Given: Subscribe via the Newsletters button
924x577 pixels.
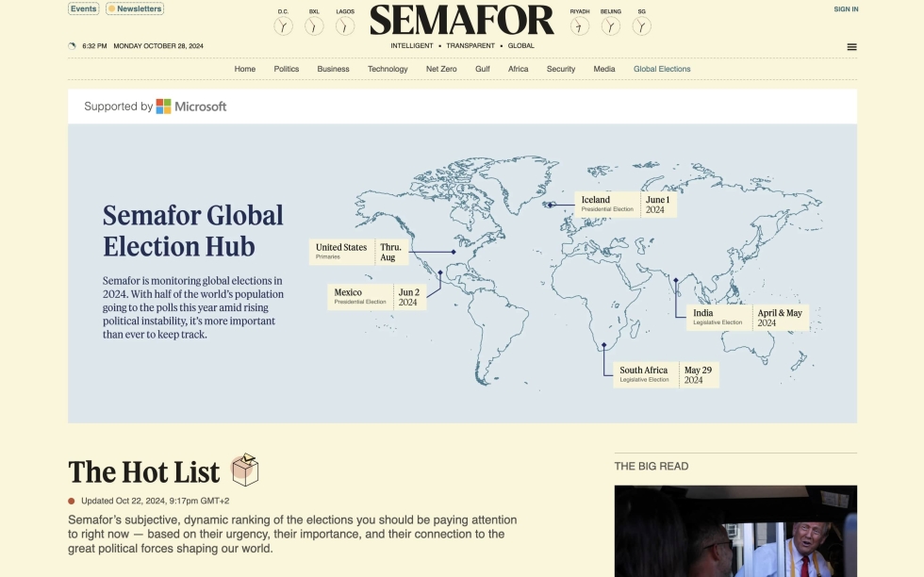Looking at the screenshot, I should (134, 8).
